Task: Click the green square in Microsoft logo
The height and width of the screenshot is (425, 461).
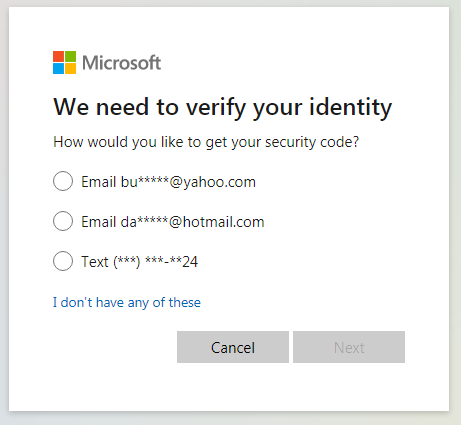Action: coord(70,56)
